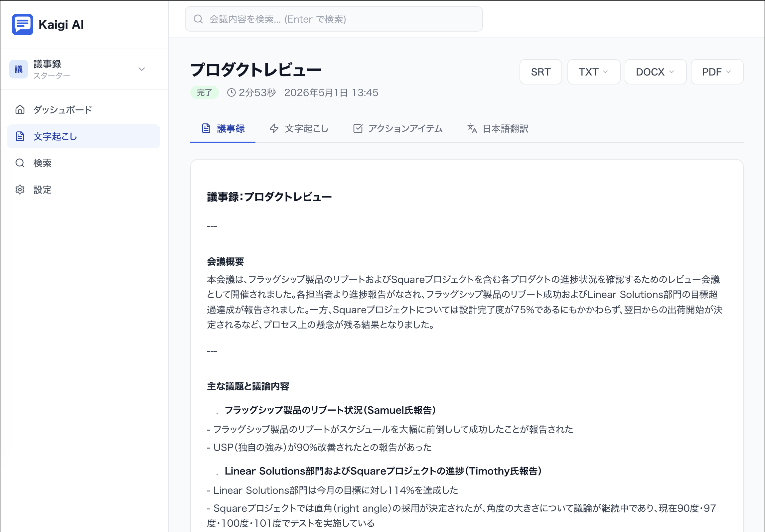Go to ダッシュボード in sidebar

point(83,110)
